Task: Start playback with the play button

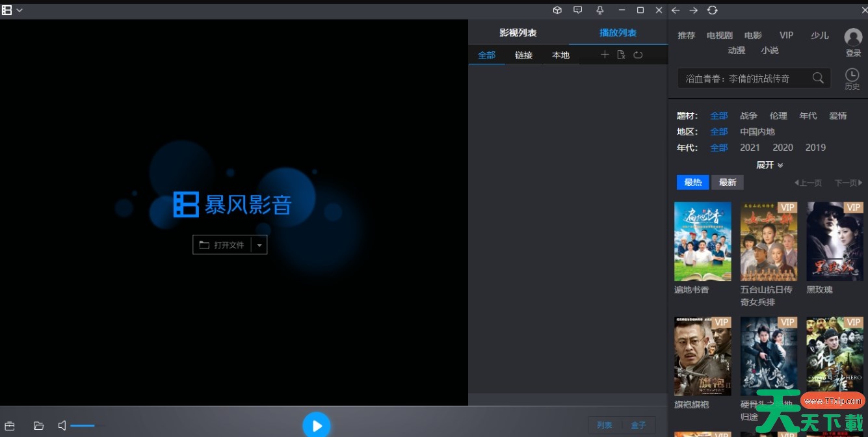Action: 317,426
